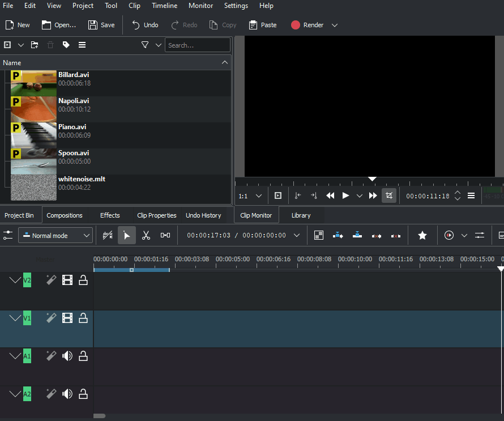Switch to the Clip Monitor tab
The width and height of the screenshot is (504, 421).
(256, 215)
